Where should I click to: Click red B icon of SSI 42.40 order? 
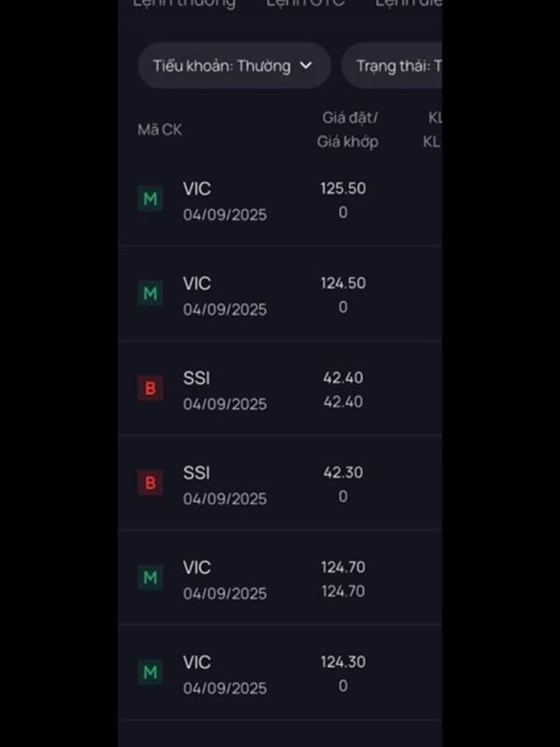tap(150, 388)
